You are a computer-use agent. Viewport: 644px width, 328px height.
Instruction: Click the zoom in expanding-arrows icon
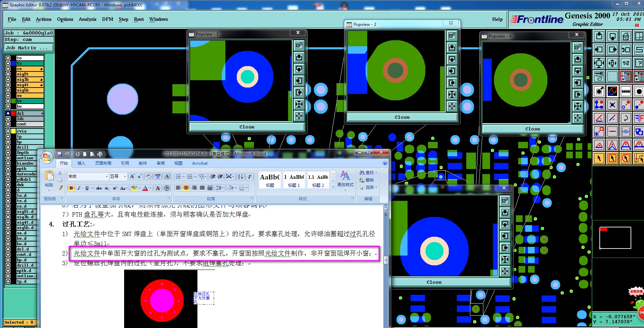pyautogui.click(x=599, y=63)
